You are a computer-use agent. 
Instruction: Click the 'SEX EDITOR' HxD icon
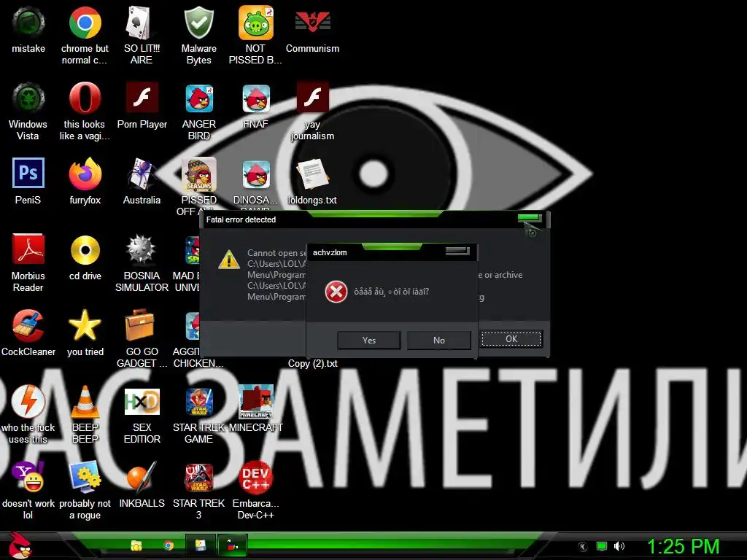coord(142,402)
